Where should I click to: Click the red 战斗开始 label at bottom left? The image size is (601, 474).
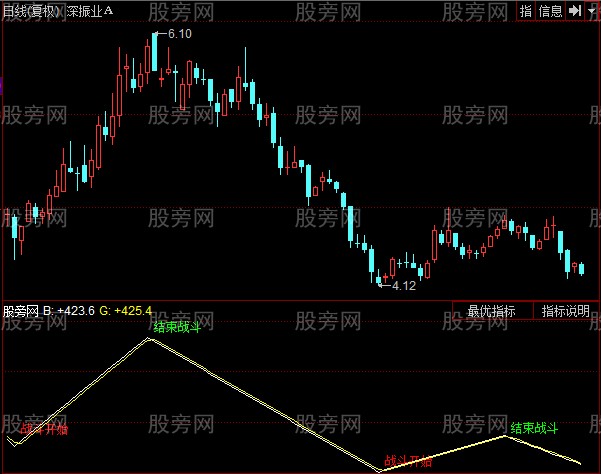click(x=44, y=430)
